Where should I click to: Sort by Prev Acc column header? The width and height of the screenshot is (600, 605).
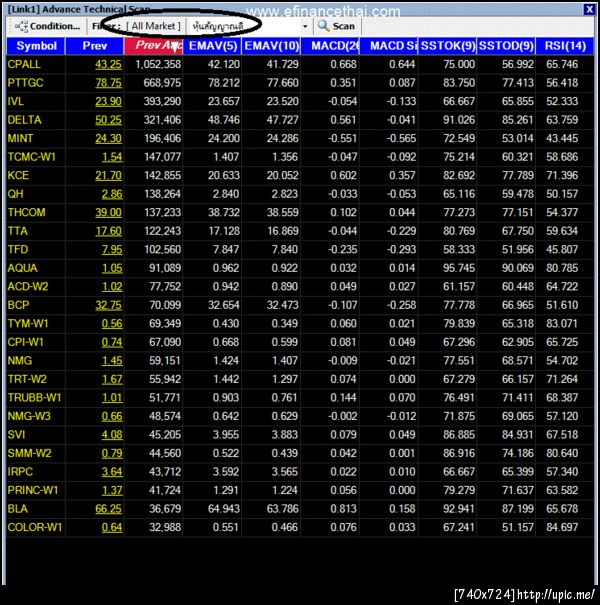(x=153, y=46)
